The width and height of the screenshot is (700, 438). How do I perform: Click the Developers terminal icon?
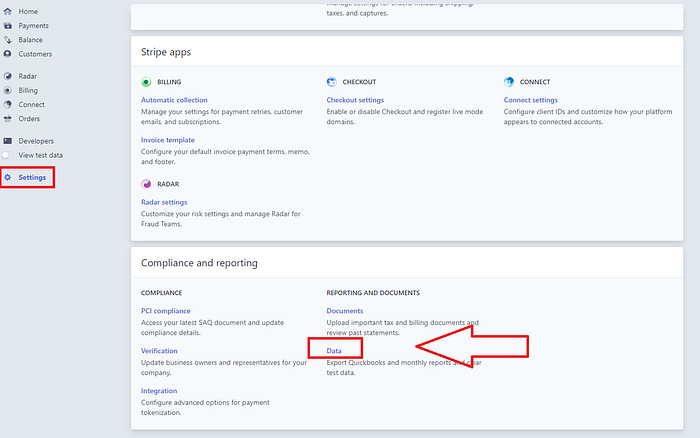[x=8, y=141]
